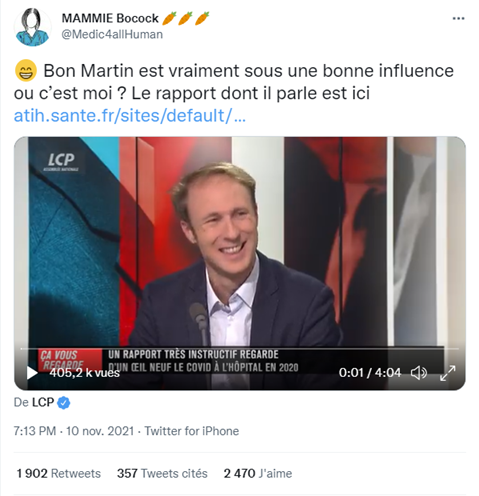View the 357 Tweets cités list
Viewport: 479px width, 496px height.
[x=162, y=473]
